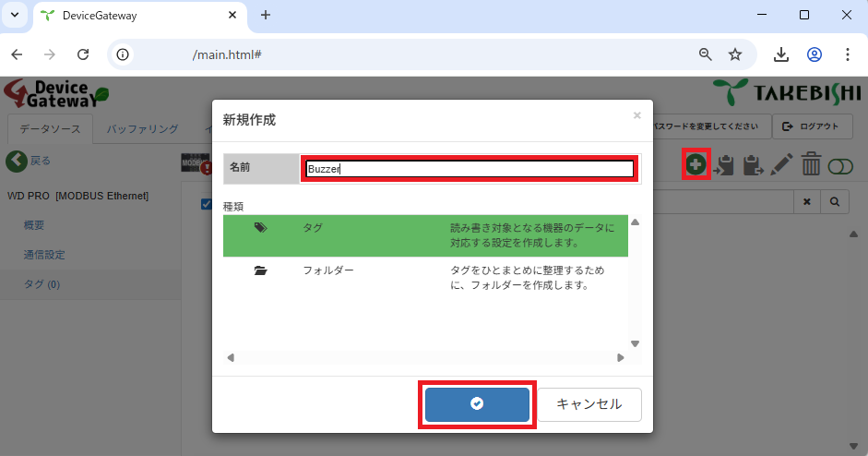868x456 pixels.
Task: Click the search magnifier button
Action: tap(835, 201)
